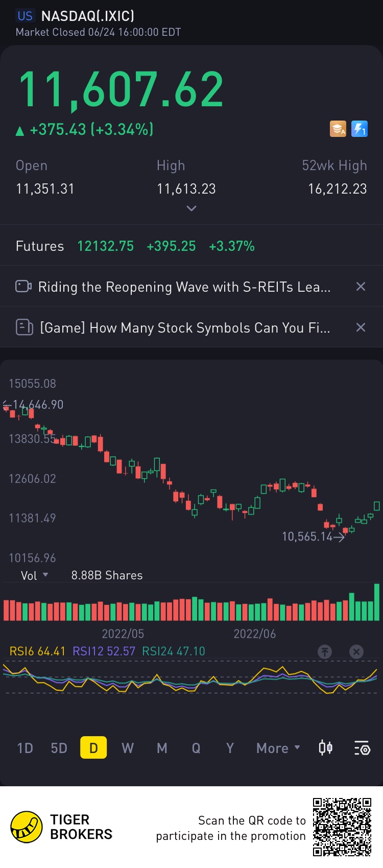
Task: Remove RSI indicator with X icon
Action: tap(356, 651)
